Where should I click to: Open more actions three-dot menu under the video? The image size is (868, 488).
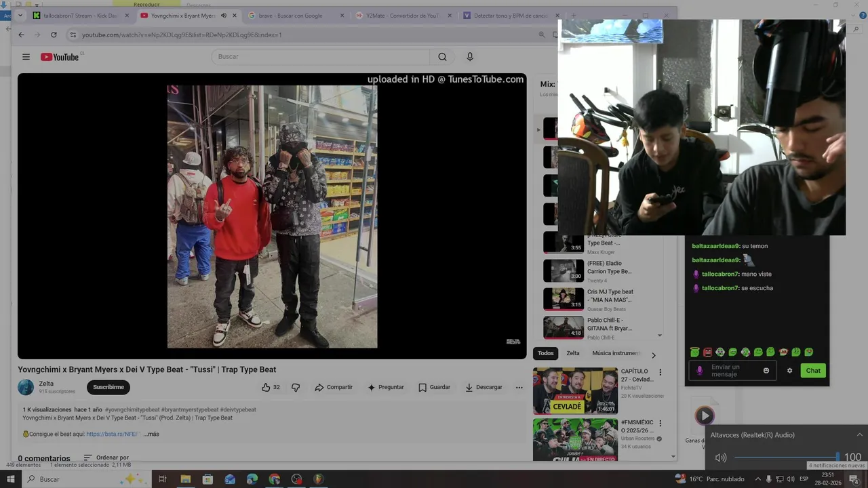(x=519, y=387)
